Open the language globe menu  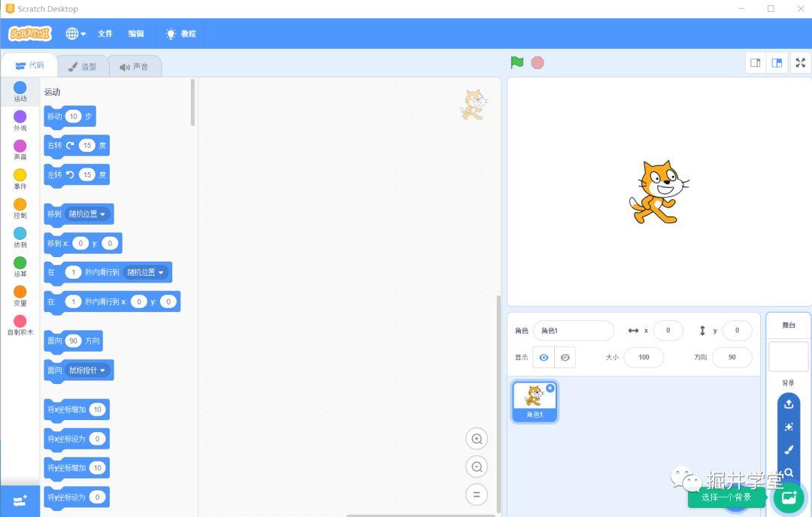(75, 34)
